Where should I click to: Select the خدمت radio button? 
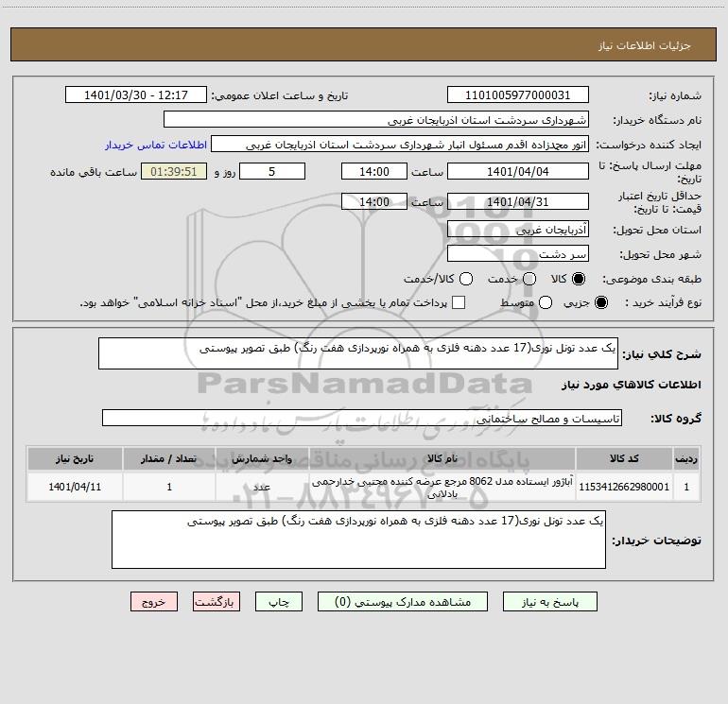(529, 279)
